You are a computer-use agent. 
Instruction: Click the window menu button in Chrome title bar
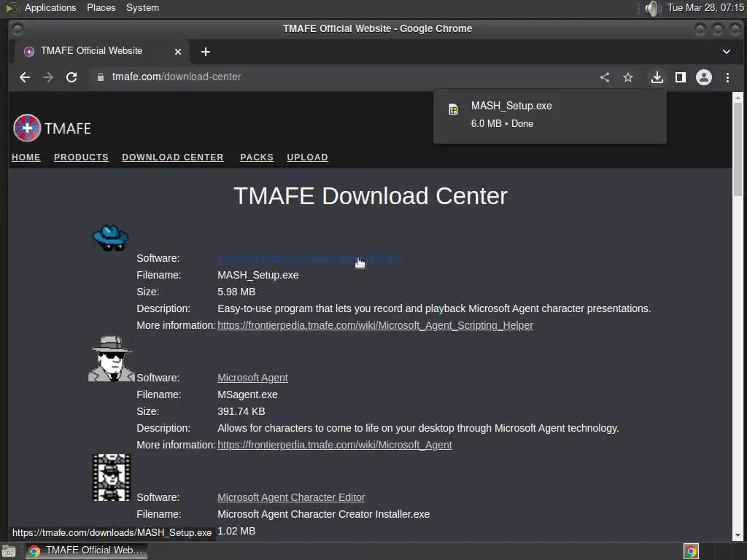pyautogui.click(x=18, y=29)
